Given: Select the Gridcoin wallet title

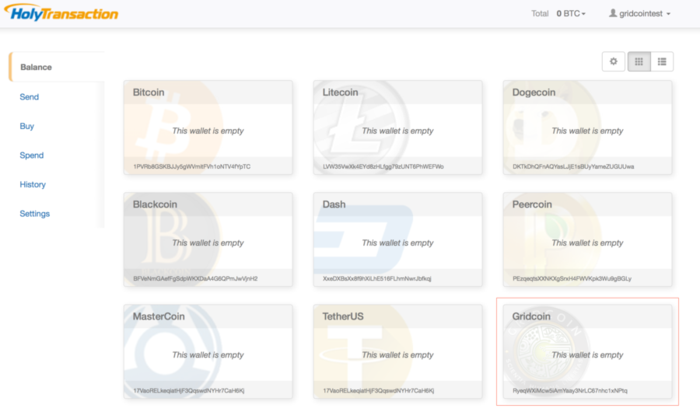Looking at the screenshot, I should (531, 316).
